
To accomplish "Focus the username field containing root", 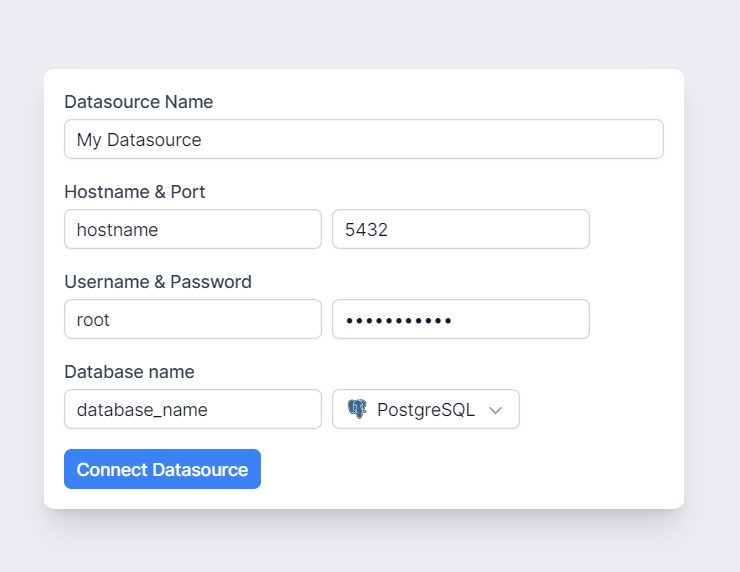I will click(192, 319).
